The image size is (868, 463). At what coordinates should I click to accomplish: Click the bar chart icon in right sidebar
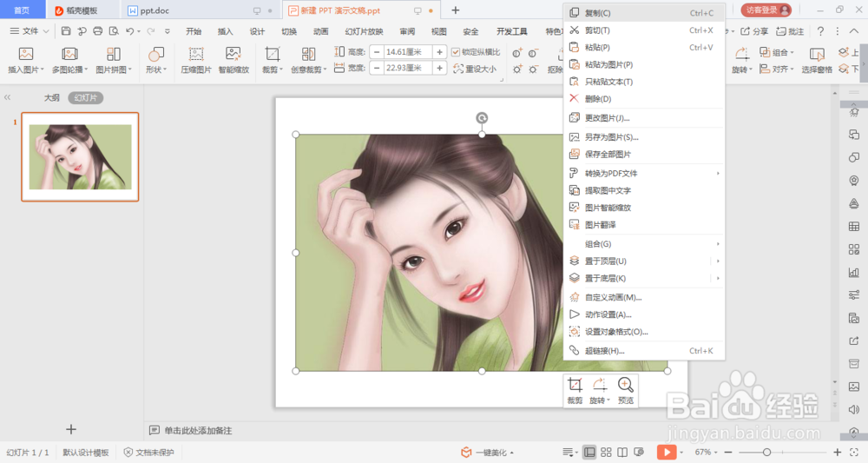pyautogui.click(x=853, y=272)
